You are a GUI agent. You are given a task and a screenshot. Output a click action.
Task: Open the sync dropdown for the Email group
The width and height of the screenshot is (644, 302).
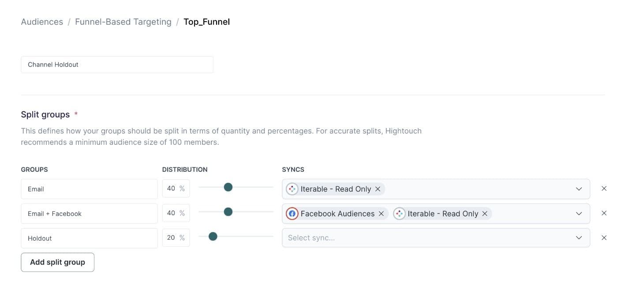pyautogui.click(x=579, y=189)
